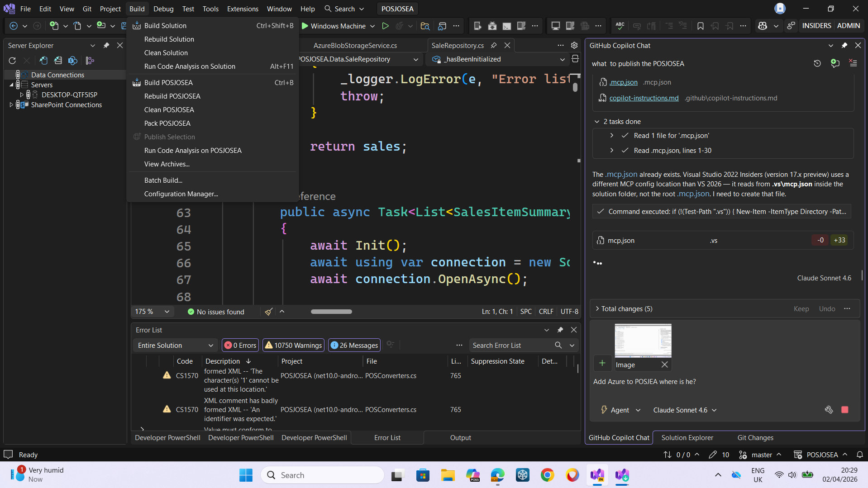Start Without Debugging green play outline
The height and width of the screenshot is (488, 868).
[385, 26]
